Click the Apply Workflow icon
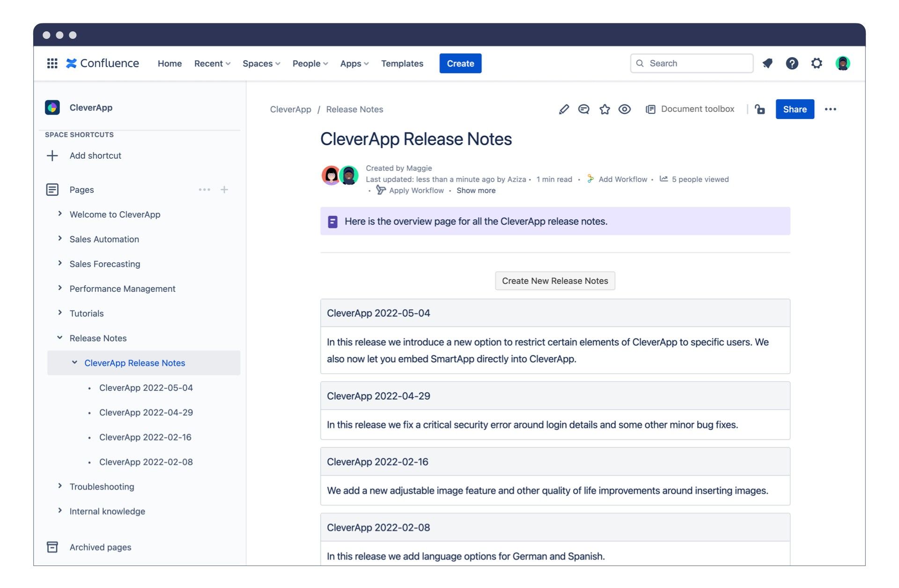This screenshot has width=899, height=588. 381,190
